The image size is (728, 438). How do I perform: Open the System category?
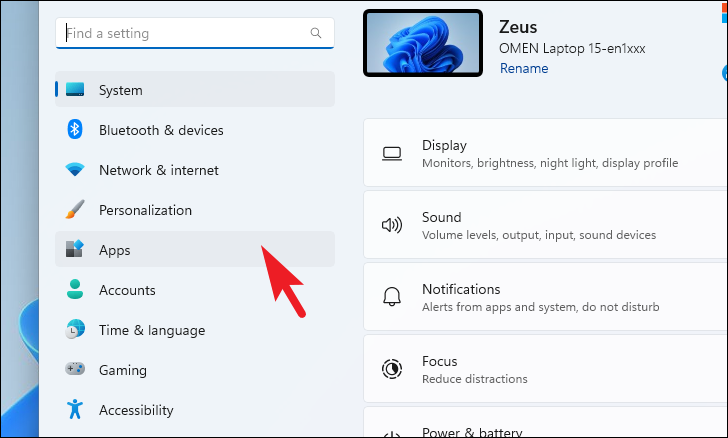[x=195, y=89]
